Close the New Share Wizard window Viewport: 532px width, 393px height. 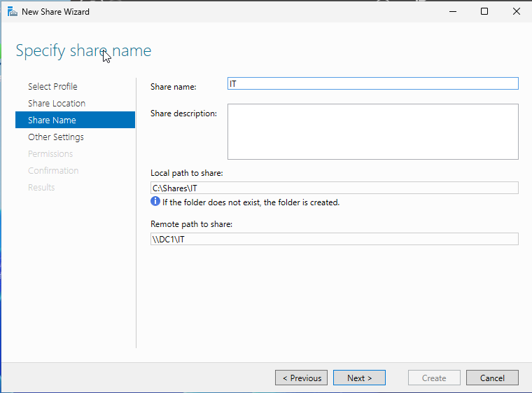point(517,11)
